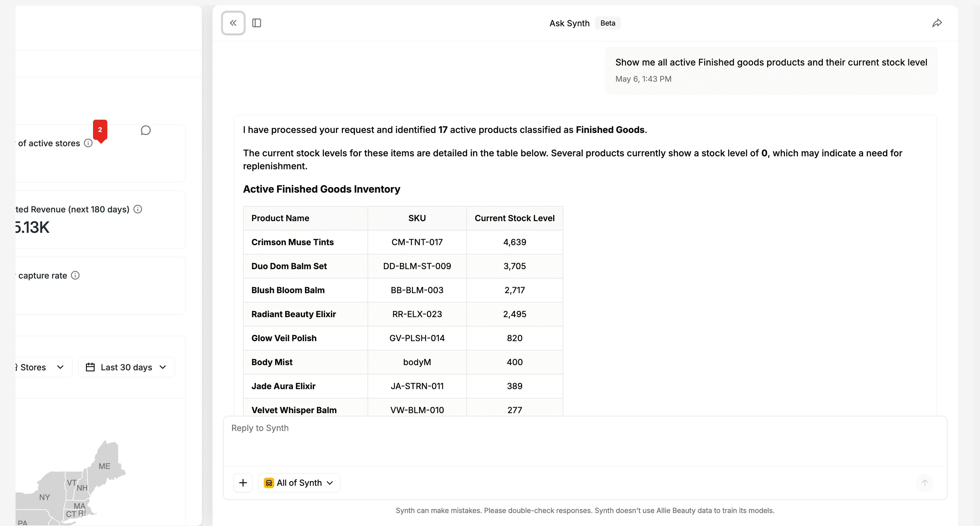Click the user message about Finished goods products
Image resolution: width=980 pixels, height=526 pixels.
(771, 62)
